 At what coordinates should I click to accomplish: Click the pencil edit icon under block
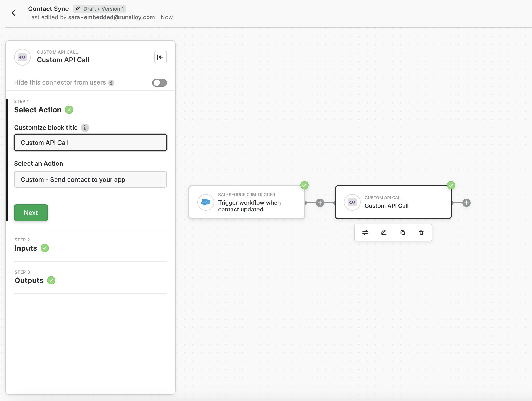(384, 232)
